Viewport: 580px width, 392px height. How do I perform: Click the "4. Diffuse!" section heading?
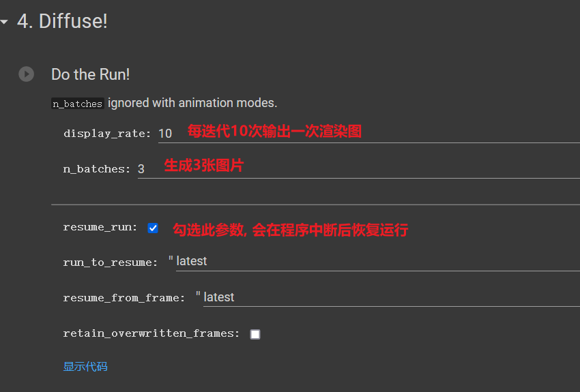pyautogui.click(x=62, y=21)
